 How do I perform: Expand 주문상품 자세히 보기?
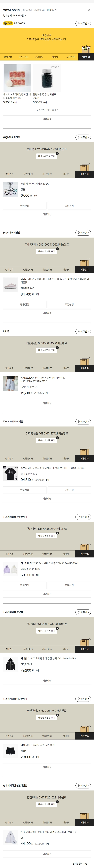pyautogui.click(x=47, y=110)
